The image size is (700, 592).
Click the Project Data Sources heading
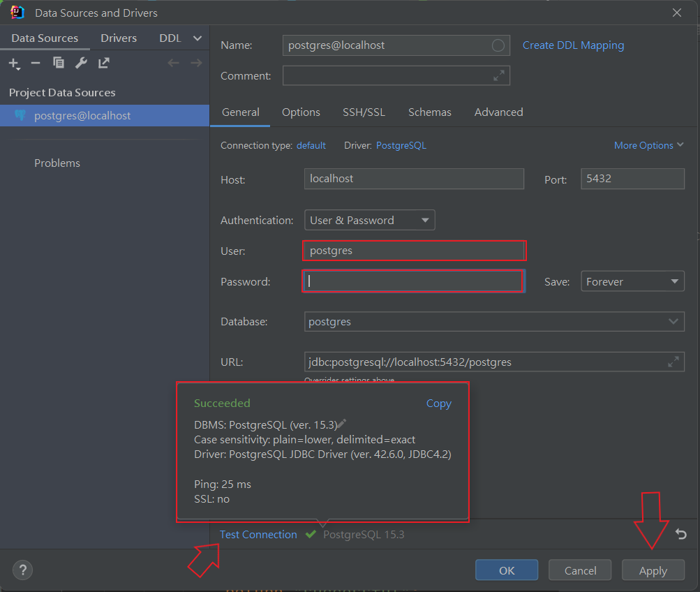point(62,92)
